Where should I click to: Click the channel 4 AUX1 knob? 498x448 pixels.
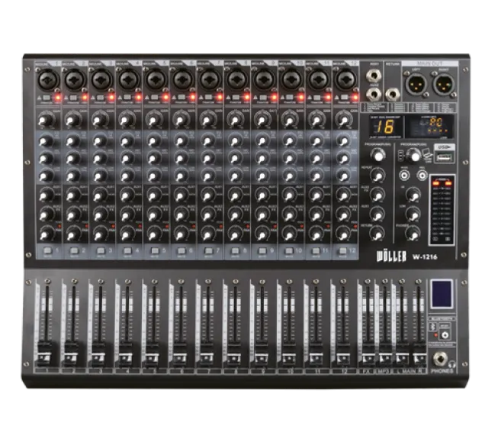(127, 195)
